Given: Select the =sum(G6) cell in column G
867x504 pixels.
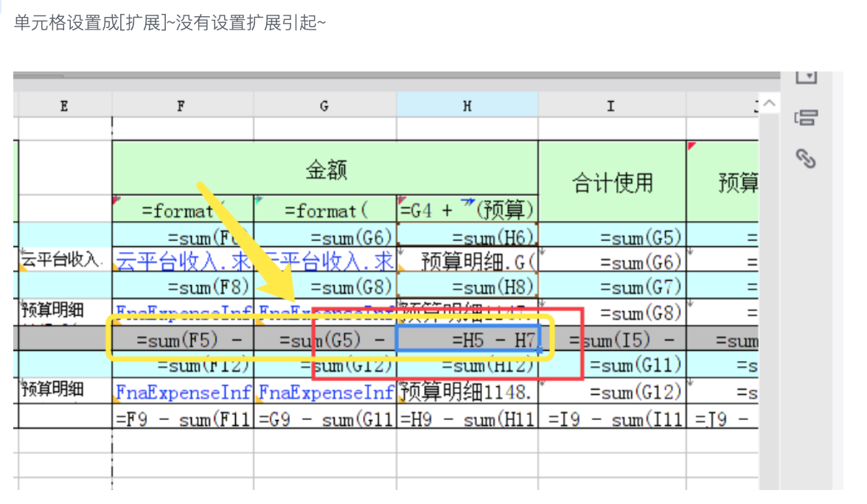Looking at the screenshot, I should (325, 236).
